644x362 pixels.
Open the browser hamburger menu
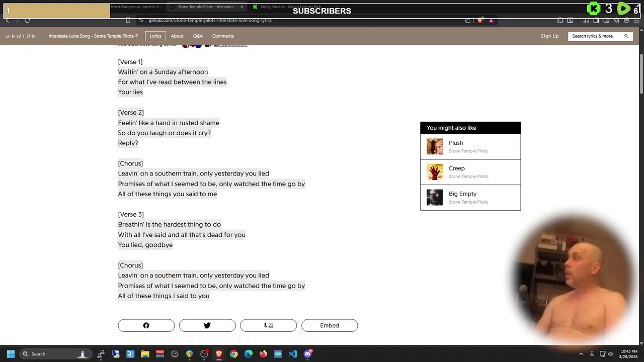click(636, 20)
